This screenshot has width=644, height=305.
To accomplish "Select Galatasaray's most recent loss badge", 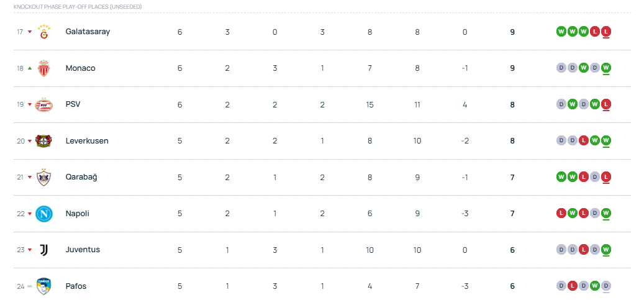I will (605, 32).
